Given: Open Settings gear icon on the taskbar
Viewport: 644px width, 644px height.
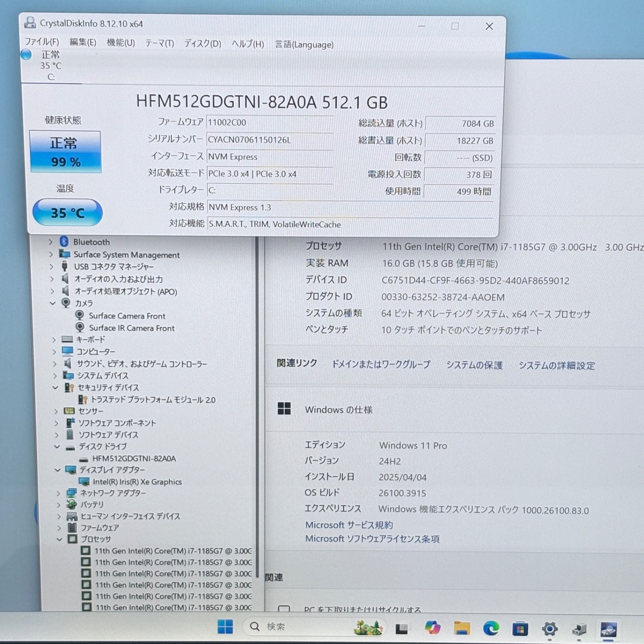Looking at the screenshot, I should click(x=550, y=629).
